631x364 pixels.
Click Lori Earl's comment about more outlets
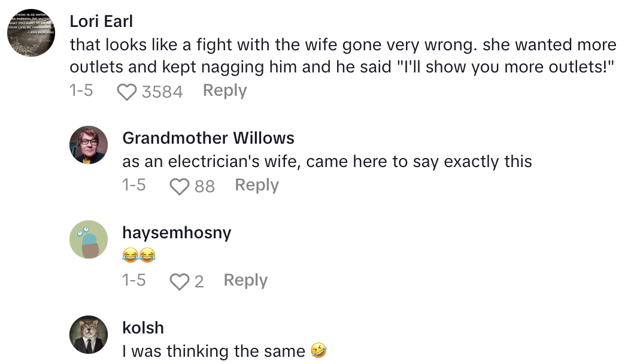[x=343, y=56]
